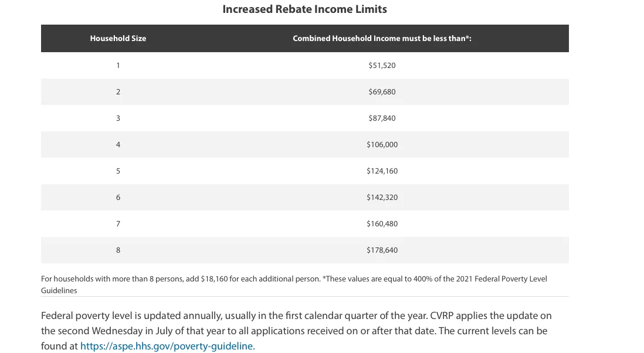Click household size 5 cell
This screenshot has height=353, width=644.
pyautogui.click(x=118, y=171)
